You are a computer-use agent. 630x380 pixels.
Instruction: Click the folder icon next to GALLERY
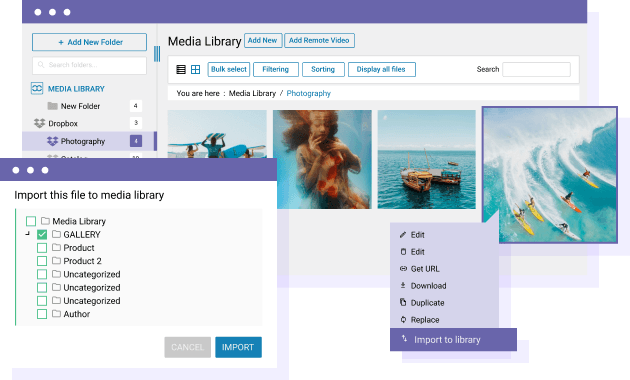pos(56,234)
